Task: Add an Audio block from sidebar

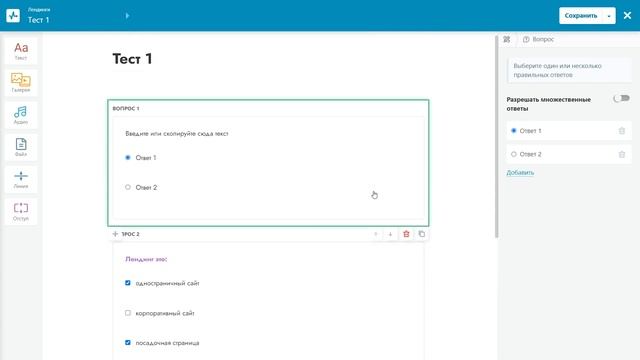Action: pyautogui.click(x=21, y=115)
